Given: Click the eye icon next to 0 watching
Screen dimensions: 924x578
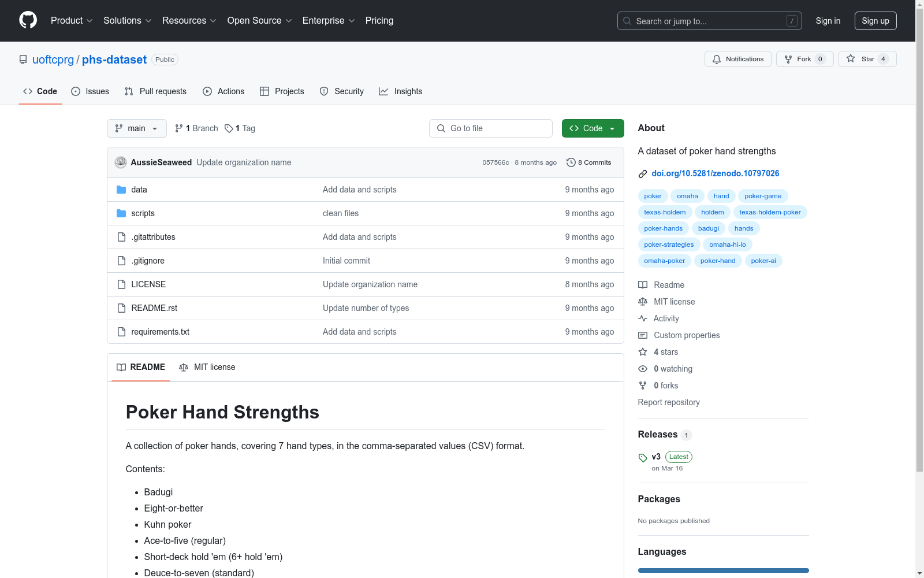Looking at the screenshot, I should (x=643, y=369).
